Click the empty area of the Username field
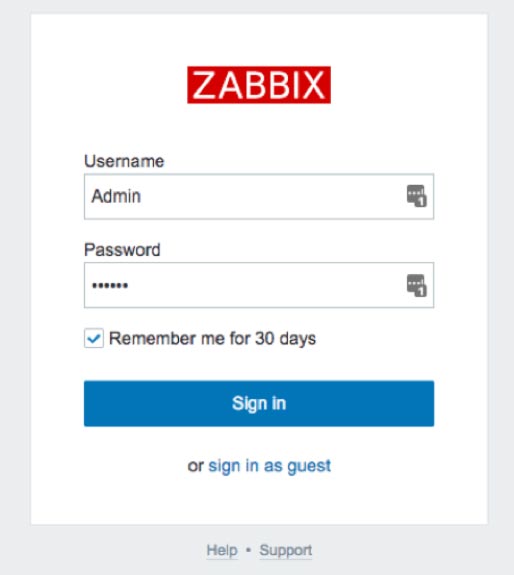 tap(271, 196)
